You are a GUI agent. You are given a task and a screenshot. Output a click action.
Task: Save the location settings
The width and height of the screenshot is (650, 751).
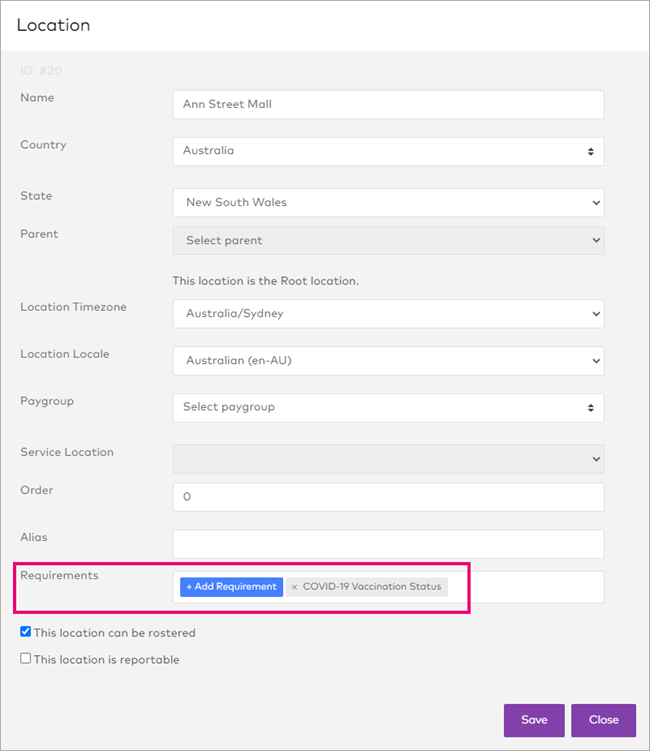pos(534,720)
